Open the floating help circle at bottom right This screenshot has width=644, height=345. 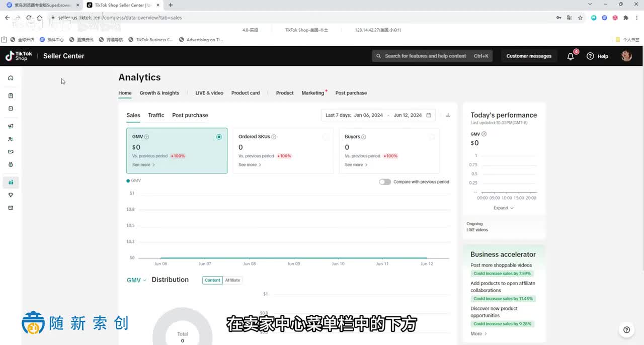626,330
